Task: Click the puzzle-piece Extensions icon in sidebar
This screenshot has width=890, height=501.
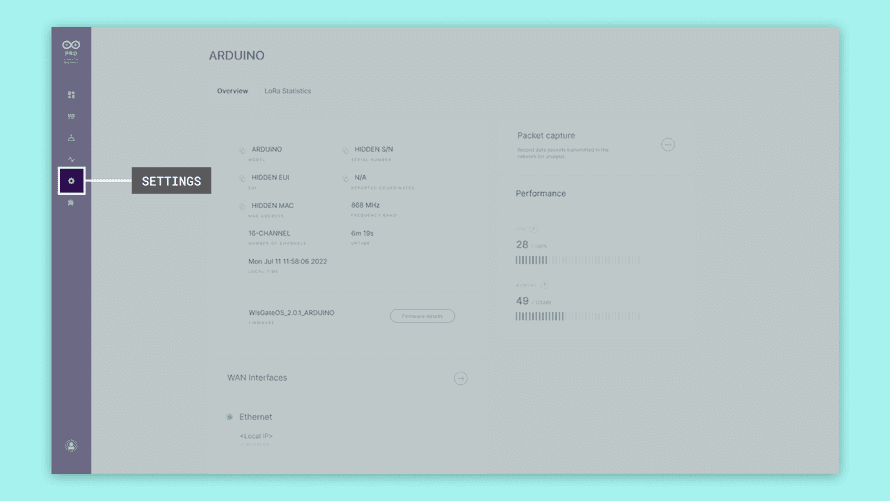Action: coord(71,203)
